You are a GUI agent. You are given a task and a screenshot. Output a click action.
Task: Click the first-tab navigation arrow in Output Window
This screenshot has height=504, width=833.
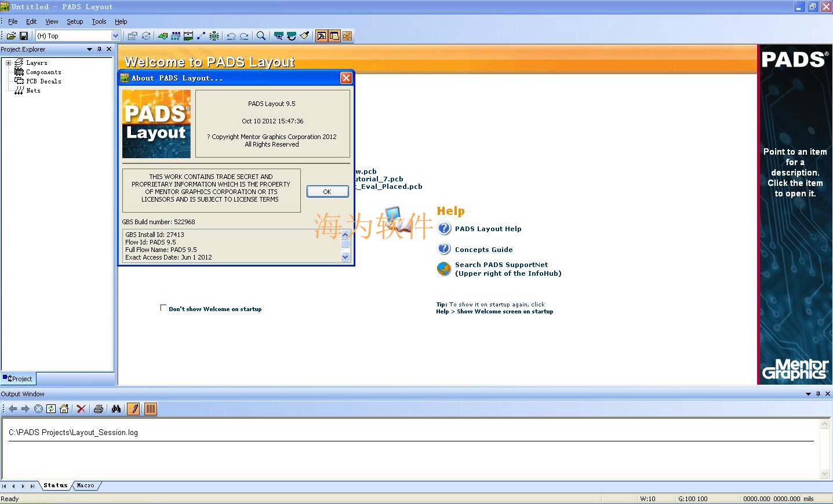tap(4, 486)
